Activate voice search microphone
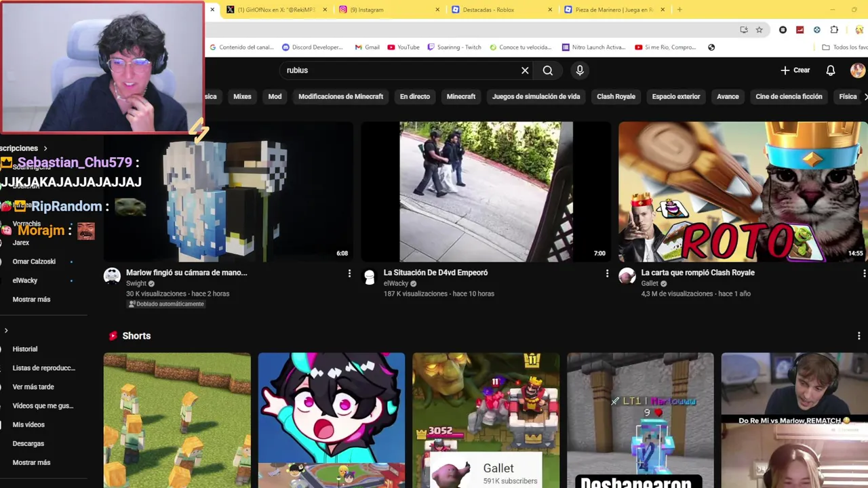The width and height of the screenshot is (868, 488). [x=580, y=70]
